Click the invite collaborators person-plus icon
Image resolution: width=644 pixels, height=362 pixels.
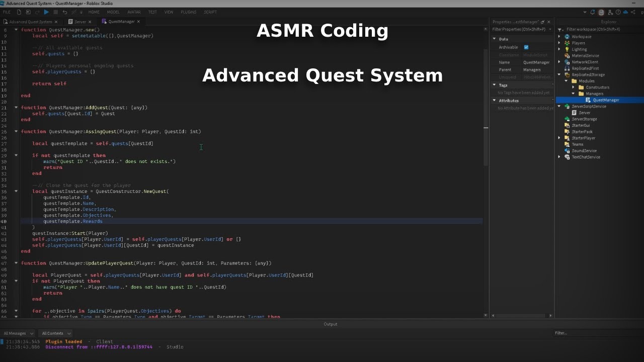click(609, 12)
